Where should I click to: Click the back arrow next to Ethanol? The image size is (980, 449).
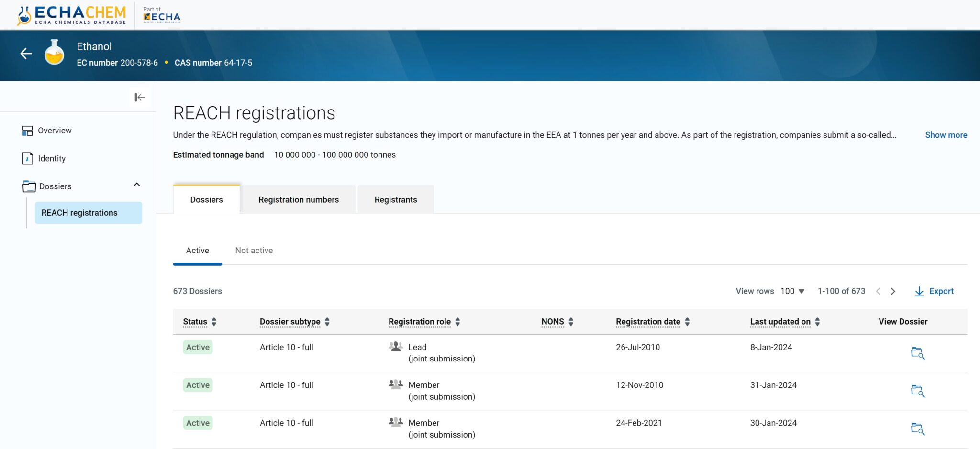26,54
